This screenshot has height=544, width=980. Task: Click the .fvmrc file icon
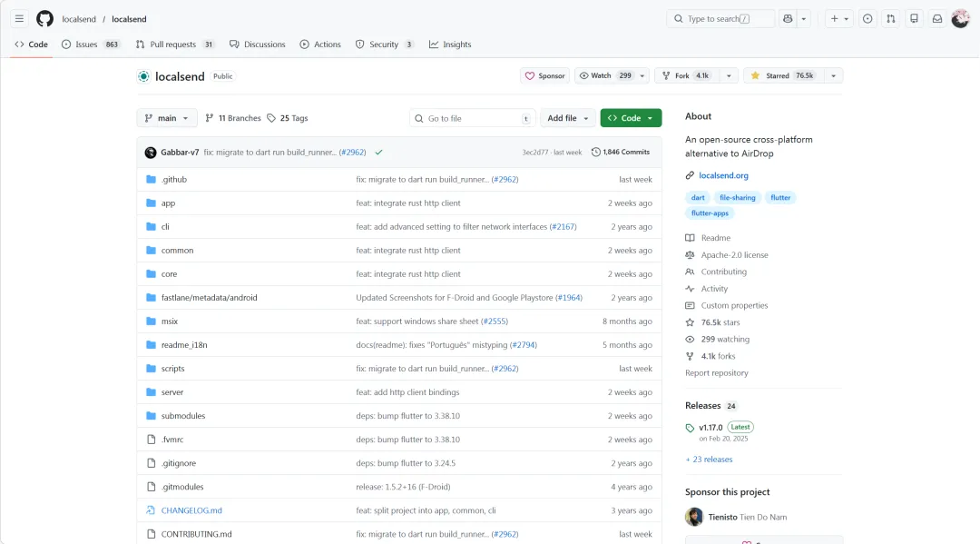(151, 440)
